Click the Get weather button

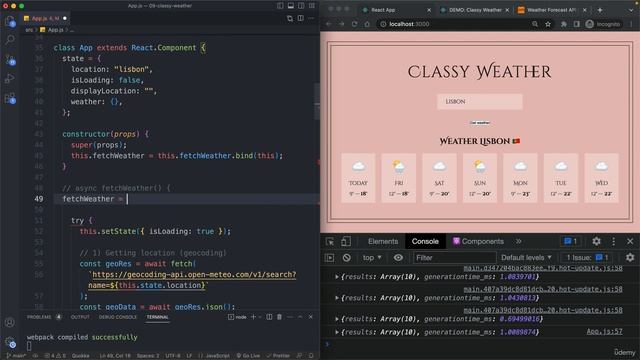tap(480, 122)
